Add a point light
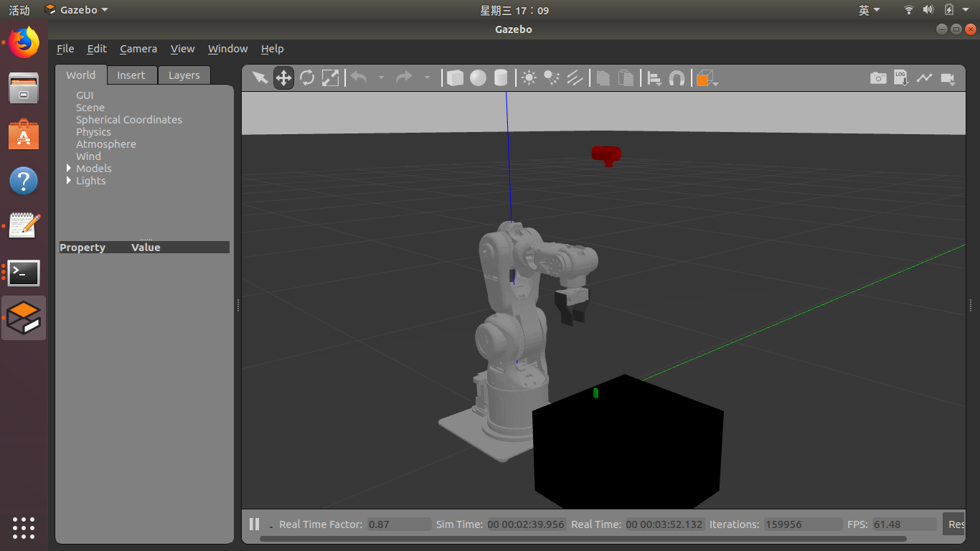 [529, 77]
